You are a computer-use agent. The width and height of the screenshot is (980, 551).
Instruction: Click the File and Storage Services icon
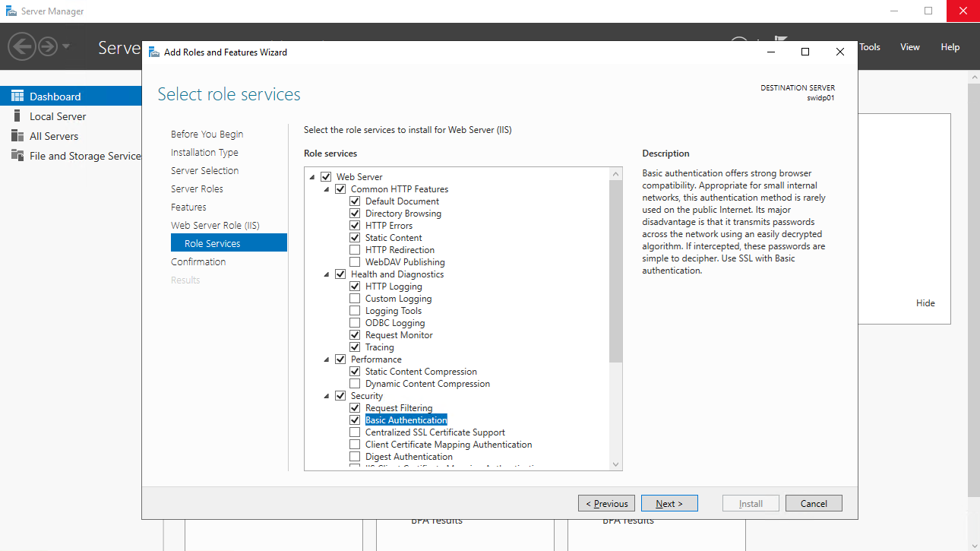[17, 156]
